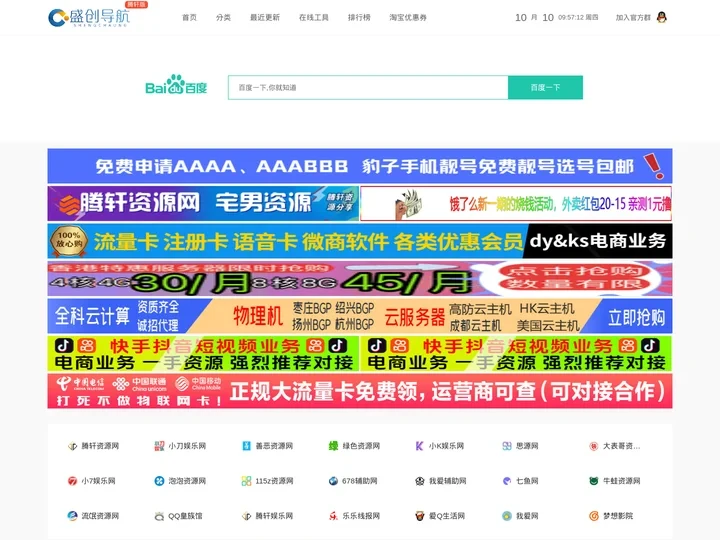Open the 淘宝优惠券 nav item
Screen dimensions: 720x540
(408, 17)
